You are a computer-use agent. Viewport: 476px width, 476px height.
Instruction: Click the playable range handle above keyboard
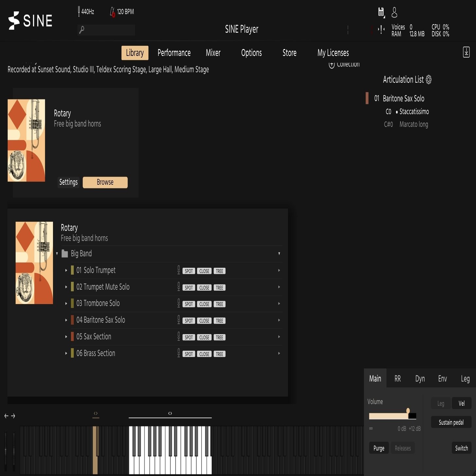coord(170,414)
